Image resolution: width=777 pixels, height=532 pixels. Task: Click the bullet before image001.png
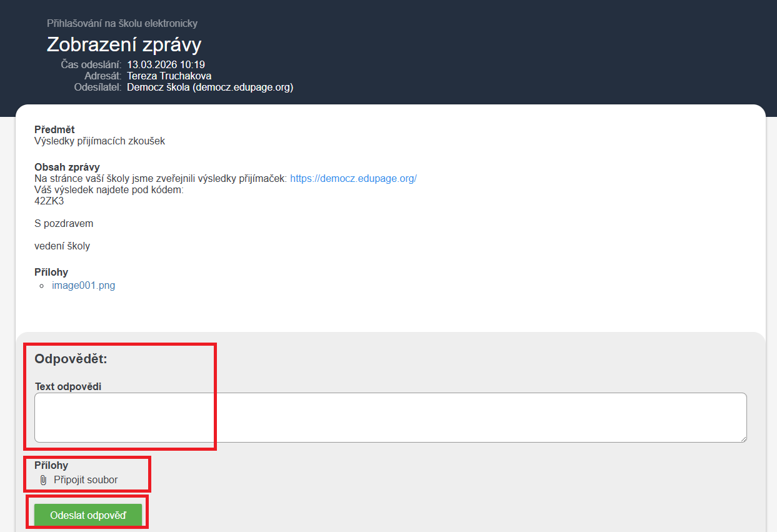click(42, 286)
